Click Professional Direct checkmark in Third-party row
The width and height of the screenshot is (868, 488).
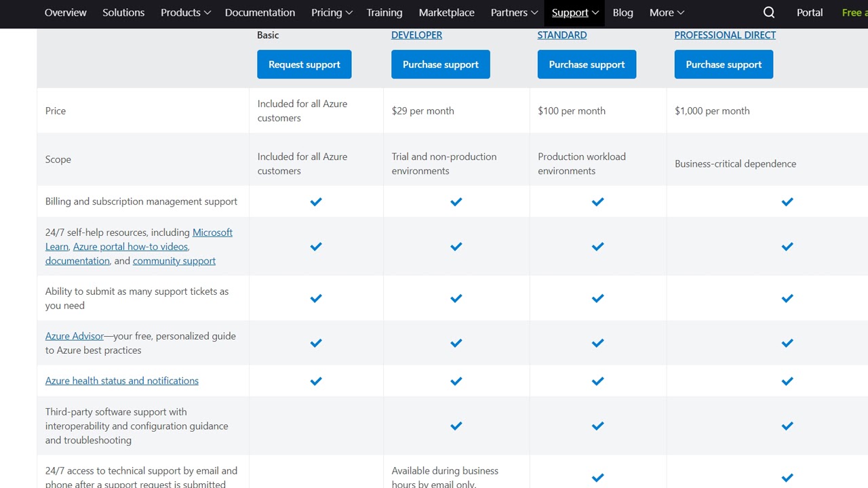[787, 426]
